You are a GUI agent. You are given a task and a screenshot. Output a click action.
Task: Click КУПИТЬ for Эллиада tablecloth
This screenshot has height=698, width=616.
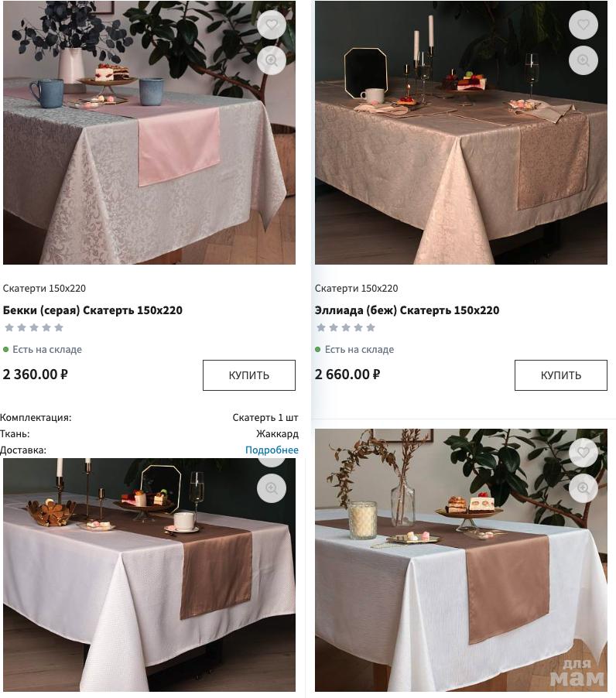click(561, 375)
